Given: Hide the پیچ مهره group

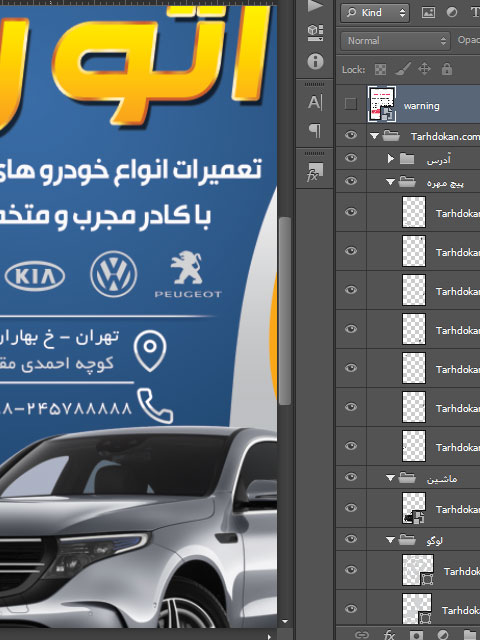Looking at the screenshot, I should pyautogui.click(x=351, y=181).
